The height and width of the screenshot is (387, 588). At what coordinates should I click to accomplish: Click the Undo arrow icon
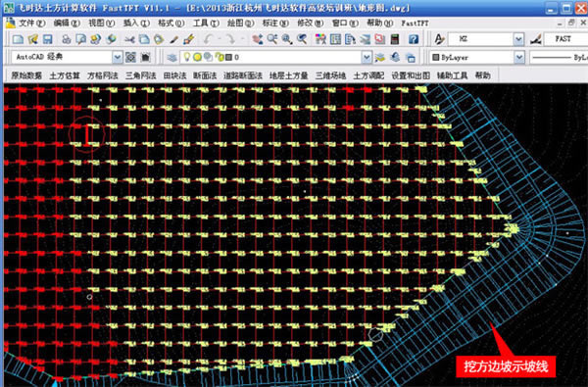pyautogui.click(x=208, y=39)
